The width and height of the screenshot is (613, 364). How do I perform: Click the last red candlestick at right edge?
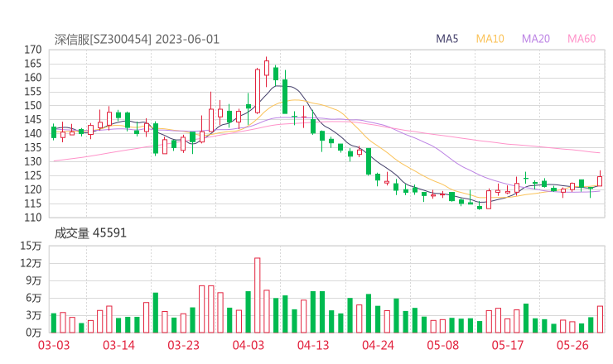600,180
